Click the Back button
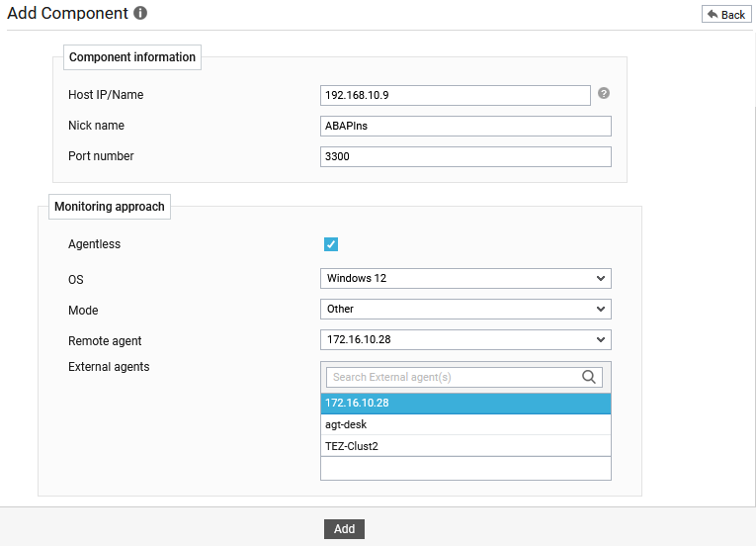This screenshot has width=756, height=546. (x=725, y=14)
